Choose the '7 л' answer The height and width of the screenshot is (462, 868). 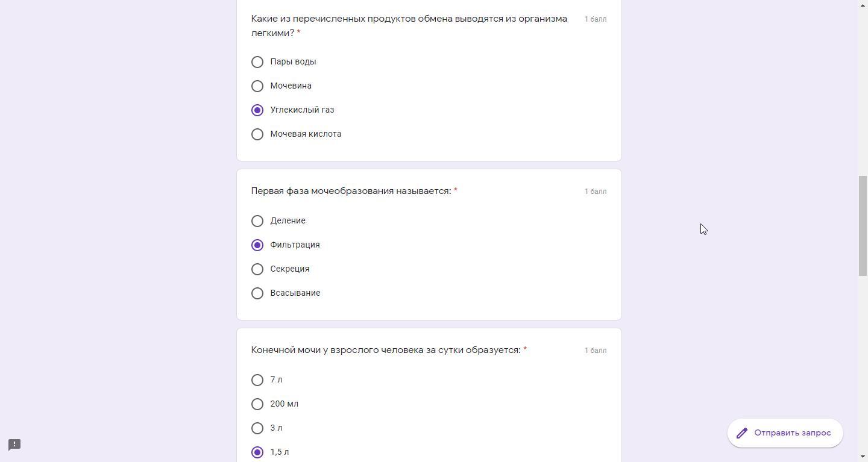pyautogui.click(x=257, y=380)
